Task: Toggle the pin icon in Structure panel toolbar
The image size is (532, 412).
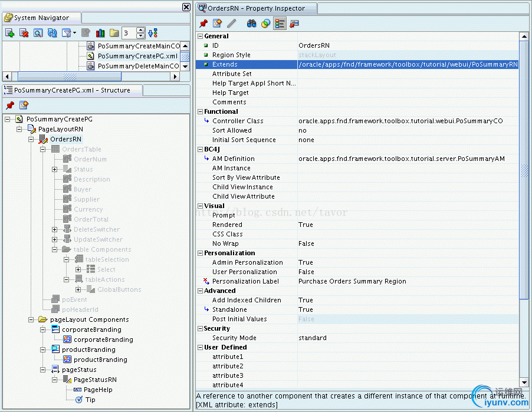Action: click(x=9, y=105)
